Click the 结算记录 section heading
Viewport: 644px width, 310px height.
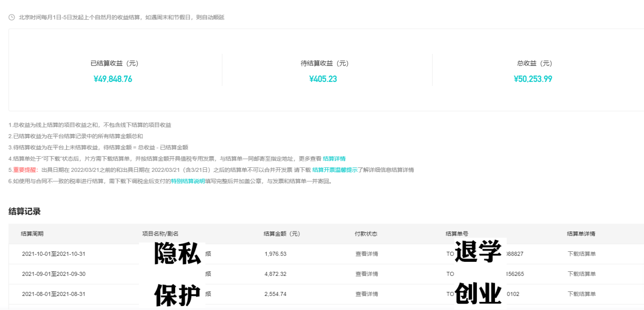[x=24, y=212]
